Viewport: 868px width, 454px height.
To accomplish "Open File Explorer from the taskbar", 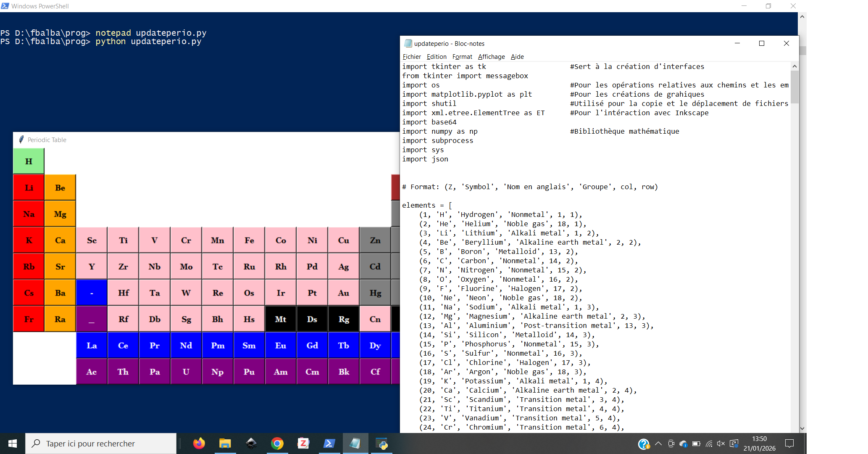I will click(x=225, y=443).
